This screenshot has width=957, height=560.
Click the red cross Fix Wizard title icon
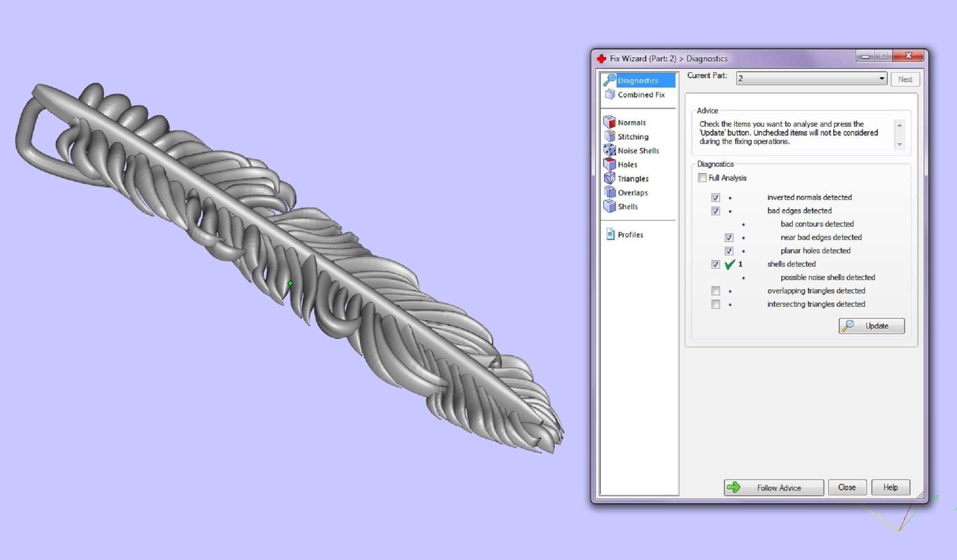click(x=601, y=59)
